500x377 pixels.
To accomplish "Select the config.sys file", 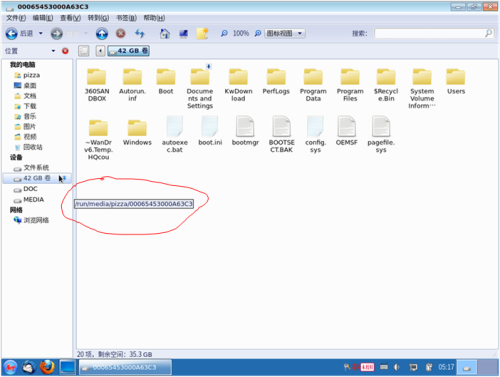I will [315, 135].
